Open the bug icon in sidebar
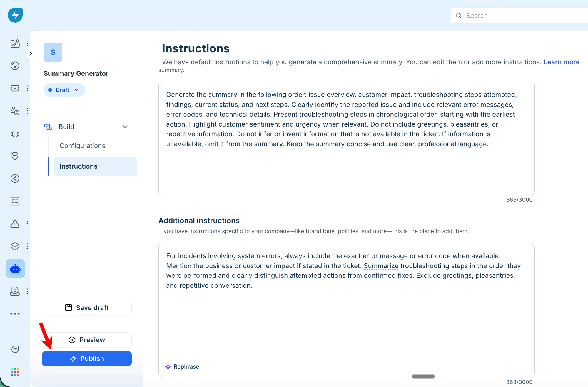This screenshot has height=387, width=588. [x=15, y=134]
